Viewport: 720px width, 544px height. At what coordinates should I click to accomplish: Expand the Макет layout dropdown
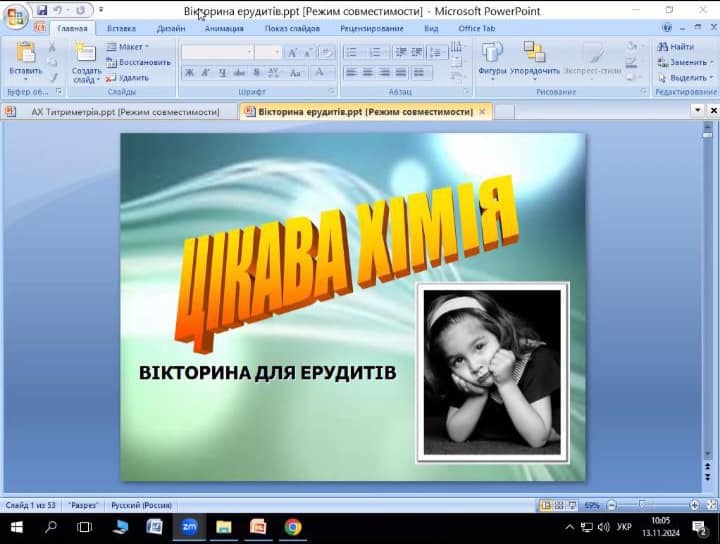tap(127, 46)
